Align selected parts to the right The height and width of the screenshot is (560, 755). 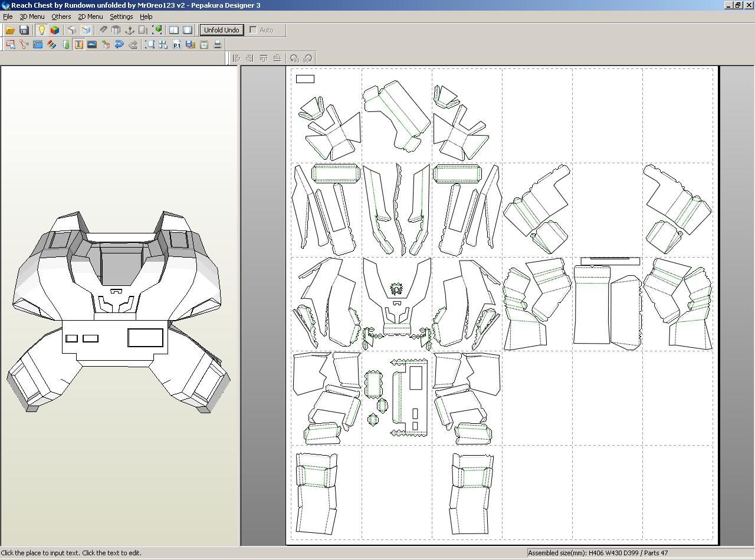[250, 58]
